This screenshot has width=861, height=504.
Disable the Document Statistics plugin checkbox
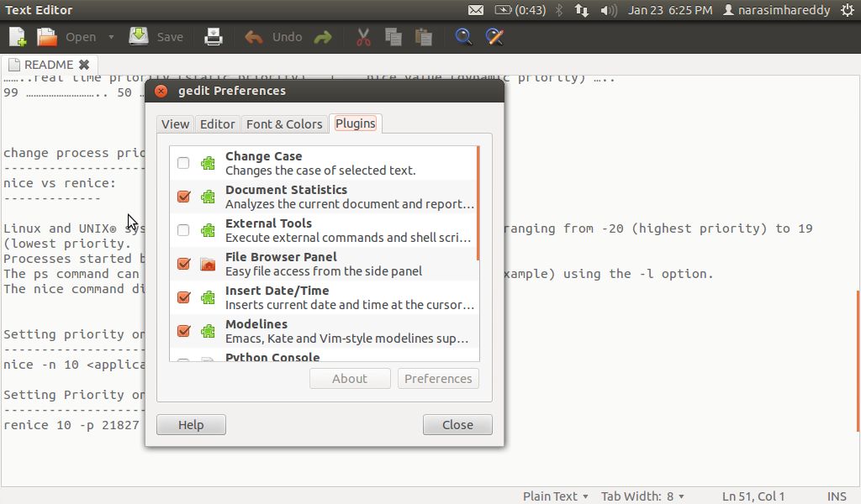tap(183, 197)
